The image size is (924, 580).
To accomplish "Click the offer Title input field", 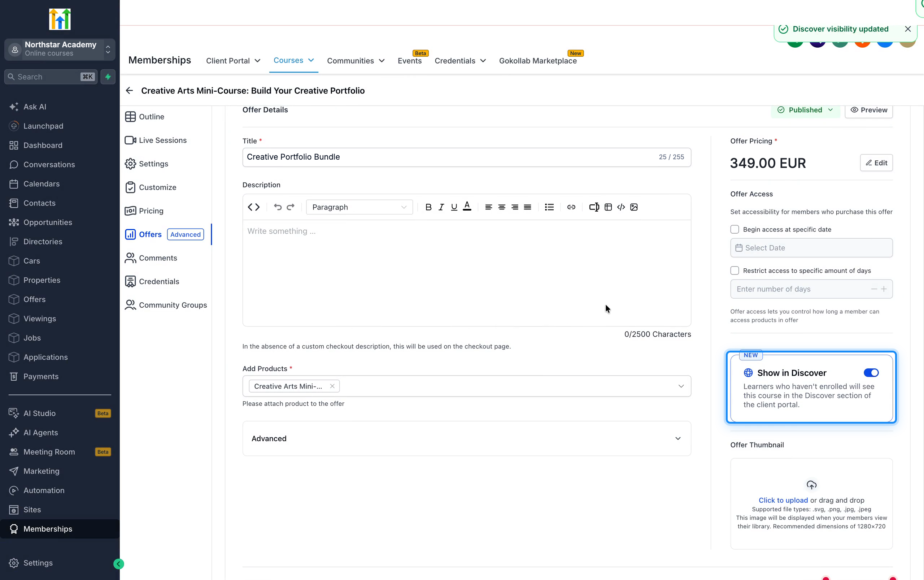I will coord(467,157).
